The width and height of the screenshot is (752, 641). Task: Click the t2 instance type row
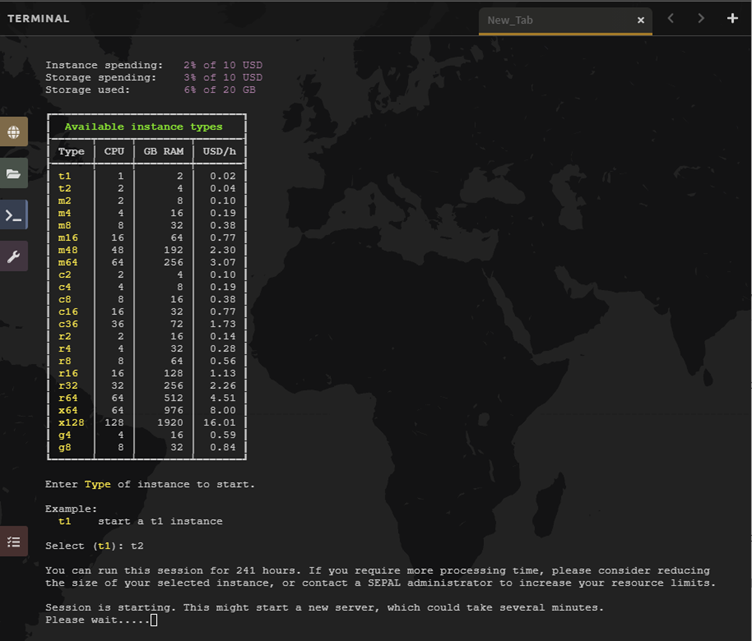point(65,188)
